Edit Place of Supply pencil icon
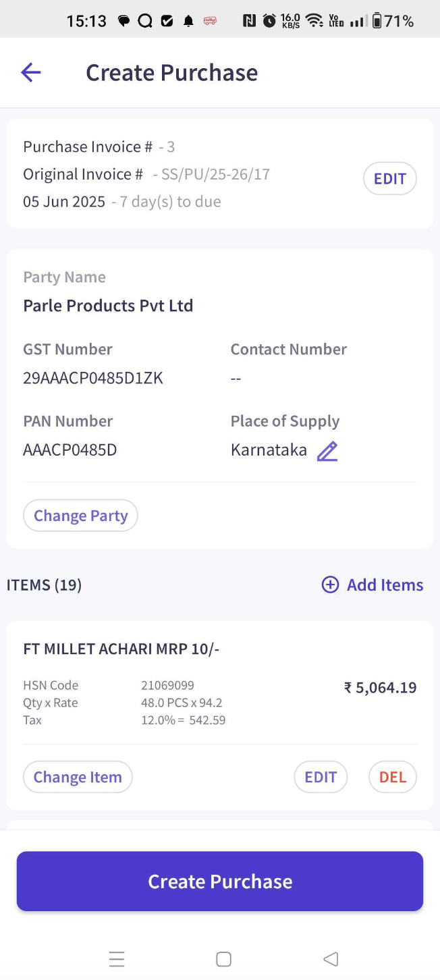440x980 pixels. tap(327, 451)
